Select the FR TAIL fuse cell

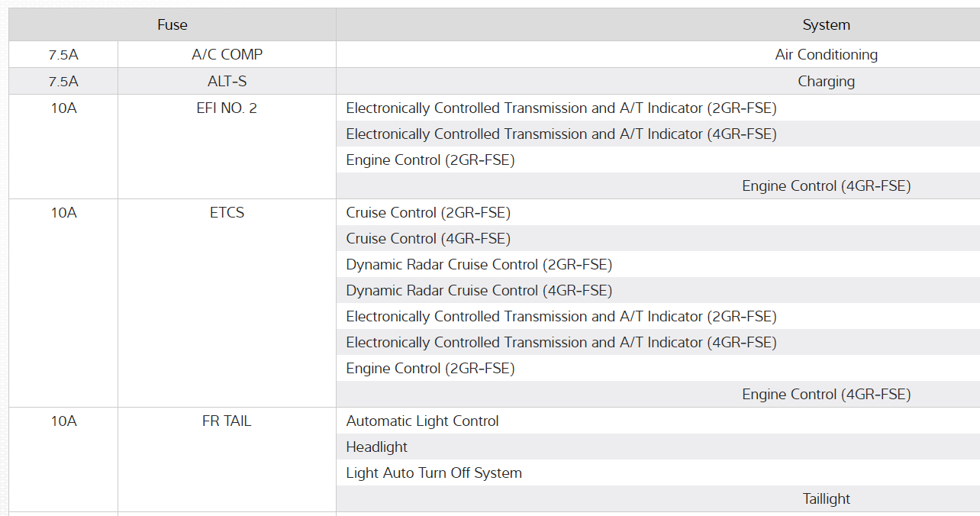point(227,421)
